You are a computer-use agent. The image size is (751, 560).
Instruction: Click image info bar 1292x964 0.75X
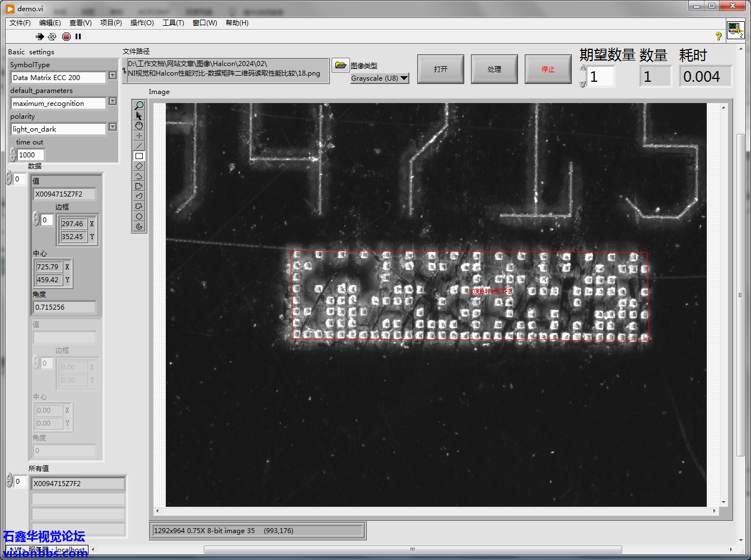pyautogui.click(x=258, y=531)
